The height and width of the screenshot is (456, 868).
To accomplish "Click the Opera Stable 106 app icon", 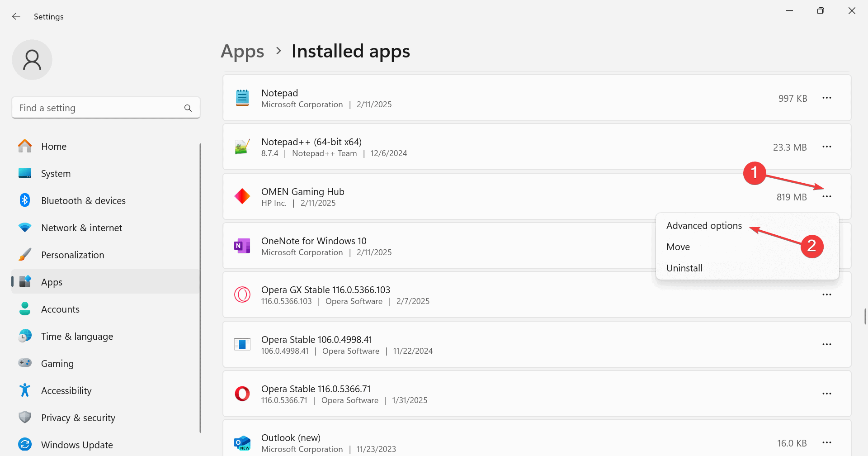I will [x=242, y=344].
